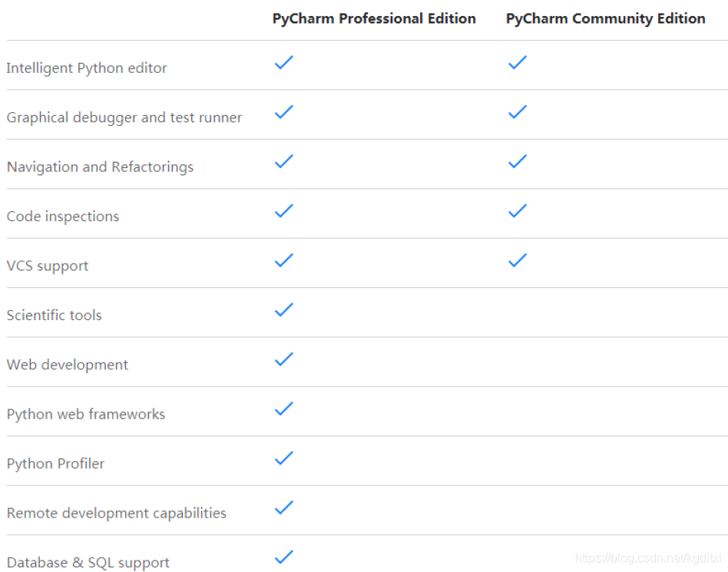Click the 'Python web frameworks' label
Image resolution: width=728 pixels, height=572 pixels.
[86, 414]
